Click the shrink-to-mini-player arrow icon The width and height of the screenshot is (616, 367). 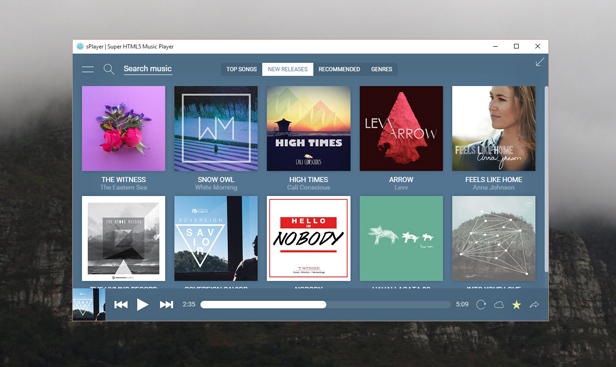[x=540, y=62]
